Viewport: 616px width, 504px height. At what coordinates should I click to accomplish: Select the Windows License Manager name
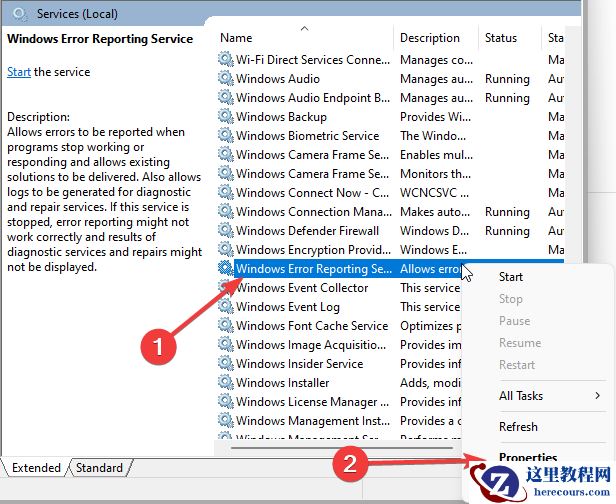point(313,401)
